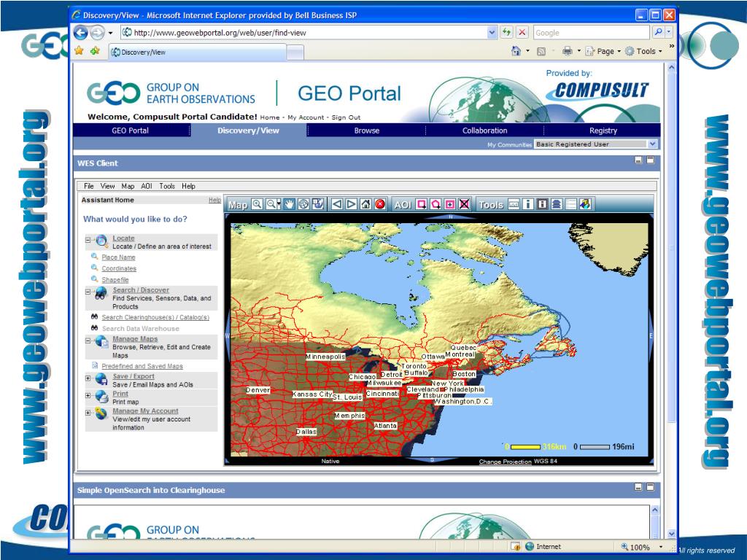Click the Sign Out link

coord(346,117)
